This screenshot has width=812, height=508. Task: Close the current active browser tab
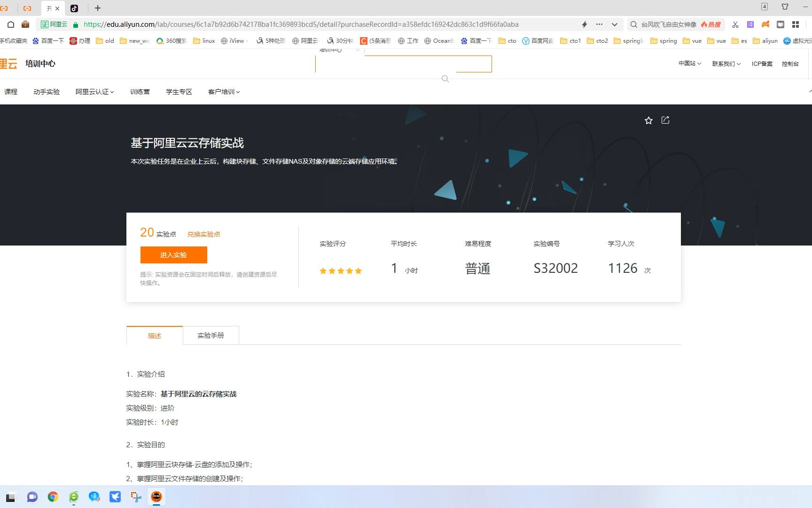[57, 8]
